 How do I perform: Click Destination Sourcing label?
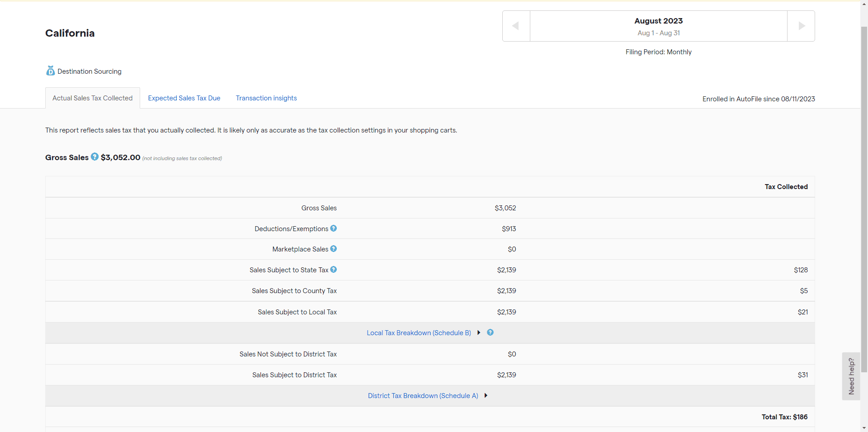click(x=90, y=71)
